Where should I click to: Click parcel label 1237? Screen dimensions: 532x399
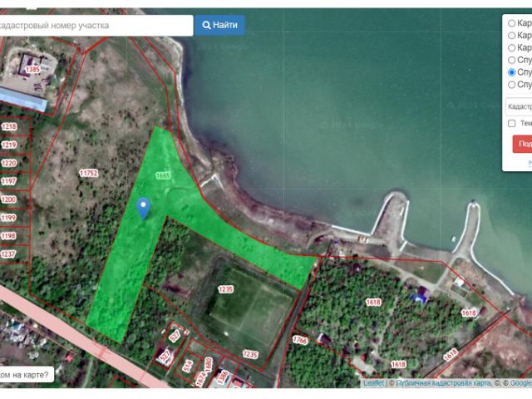click(x=8, y=254)
